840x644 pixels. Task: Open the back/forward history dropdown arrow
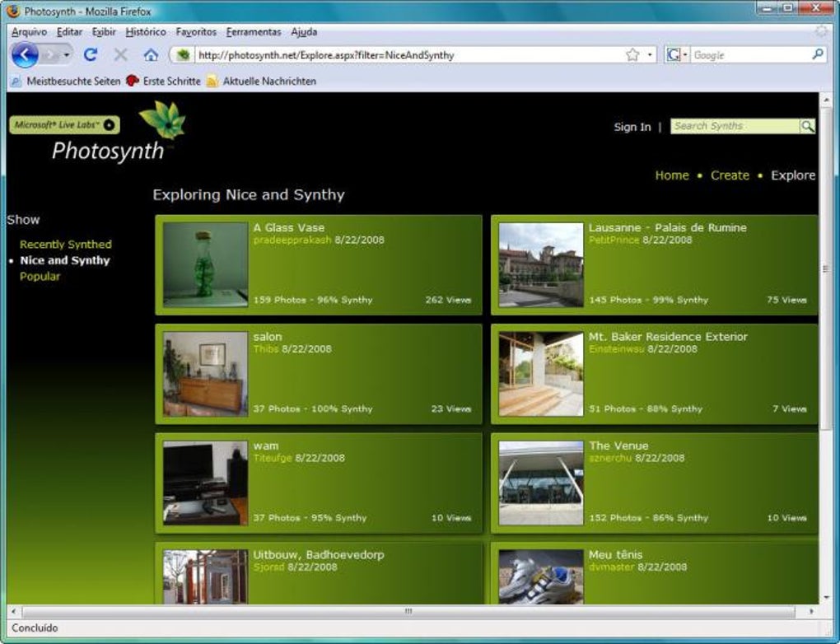67,54
